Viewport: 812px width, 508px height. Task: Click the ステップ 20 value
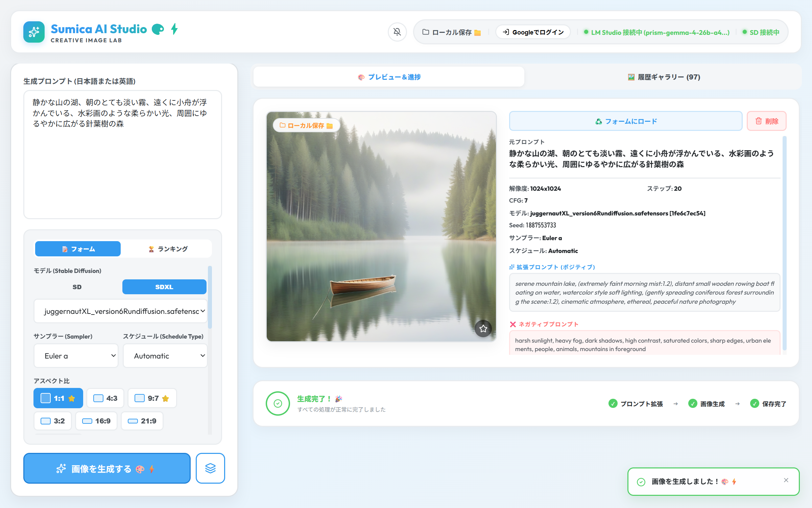pos(678,189)
